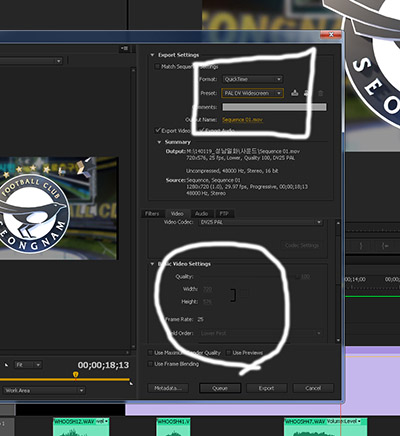Screen dimensions: 400x436
Task: Click the Queue button
Action: [220, 388]
